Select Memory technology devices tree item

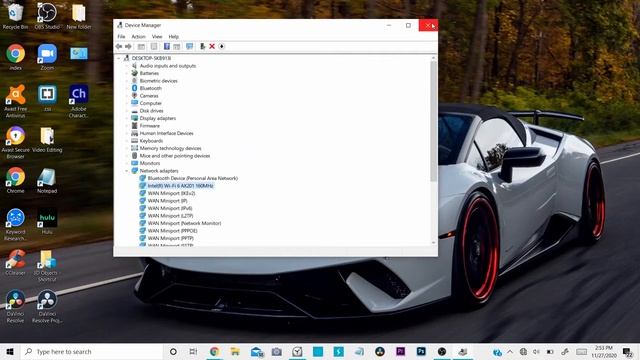(170, 149)
